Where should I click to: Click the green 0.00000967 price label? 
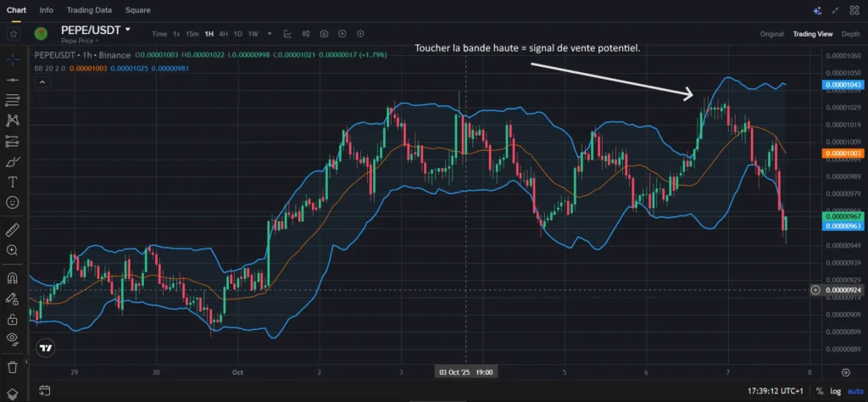(x=843, y=216)
